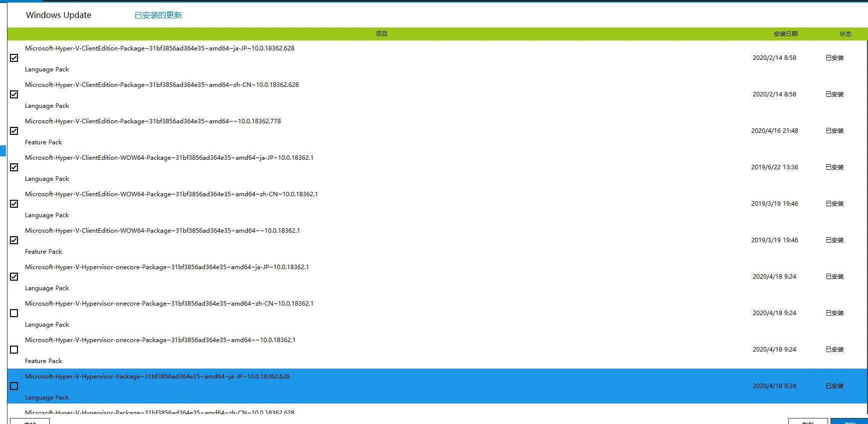Screen dimensions: 868x424
Task: Select the ClientEdition-WOW64-Package zh-CN package name
Action: (172, 194)
